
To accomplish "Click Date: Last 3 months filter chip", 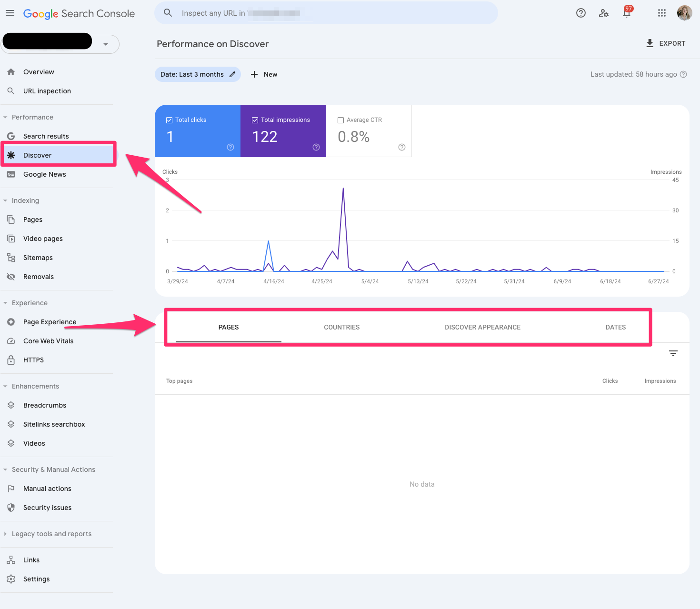I will tap(198, 74).
